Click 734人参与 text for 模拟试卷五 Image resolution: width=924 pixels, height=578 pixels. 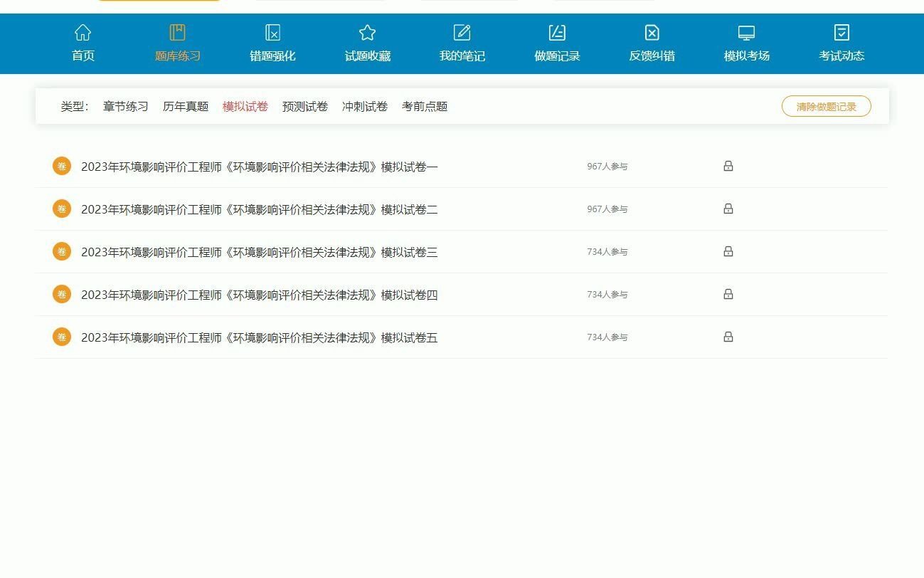click(607, 337)
